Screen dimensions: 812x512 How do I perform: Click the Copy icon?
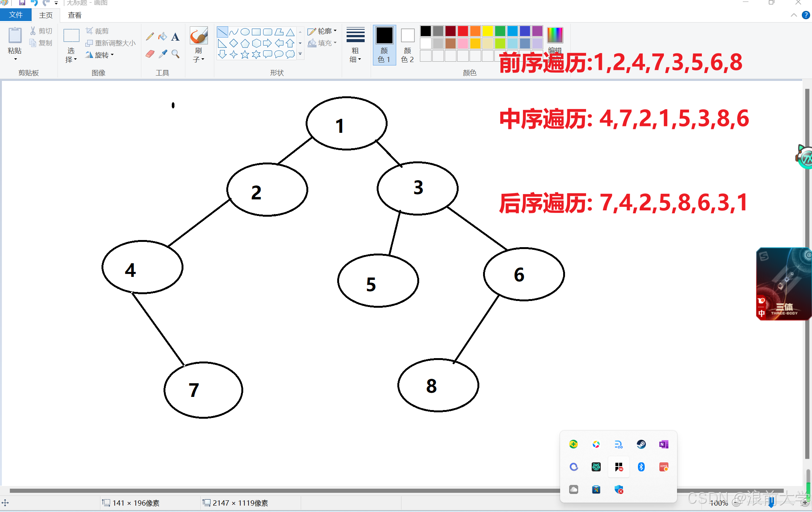click(33, 43)
